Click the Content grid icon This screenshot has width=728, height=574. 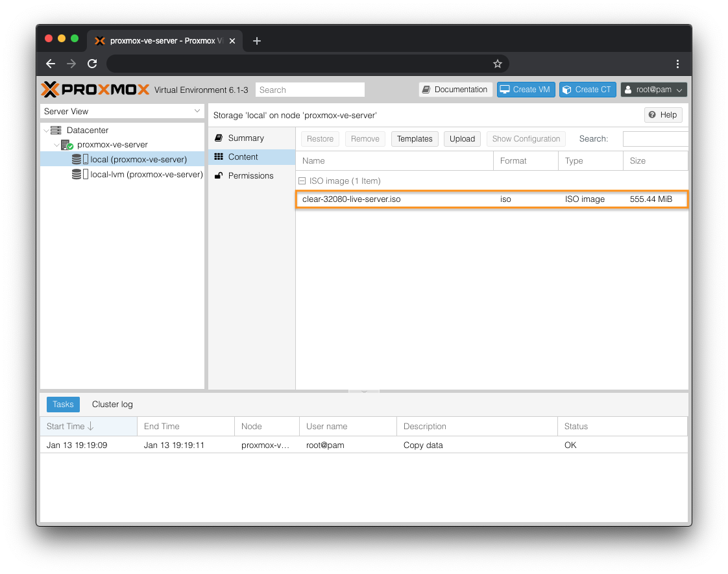click(218, 156)
